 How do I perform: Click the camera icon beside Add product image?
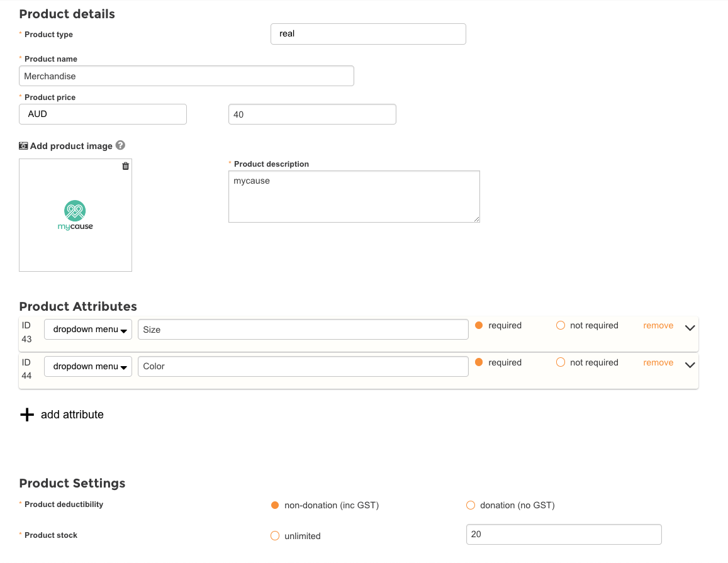pyautogui.click(x=23, y=146)
